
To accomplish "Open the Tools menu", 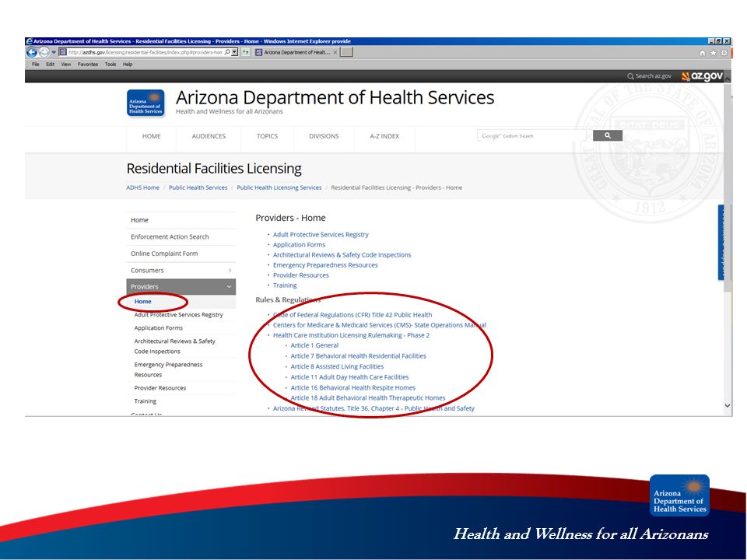I will coord(110,65).
